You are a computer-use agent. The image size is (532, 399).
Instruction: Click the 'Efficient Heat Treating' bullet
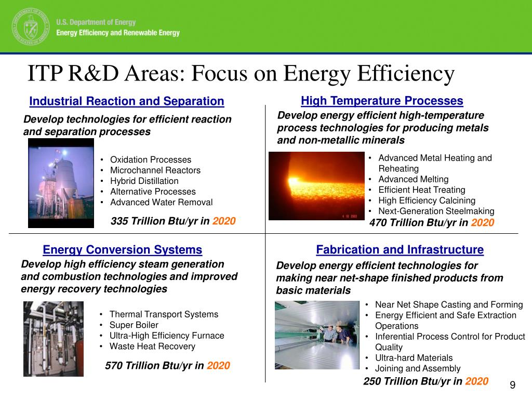(x=422, y=190)
